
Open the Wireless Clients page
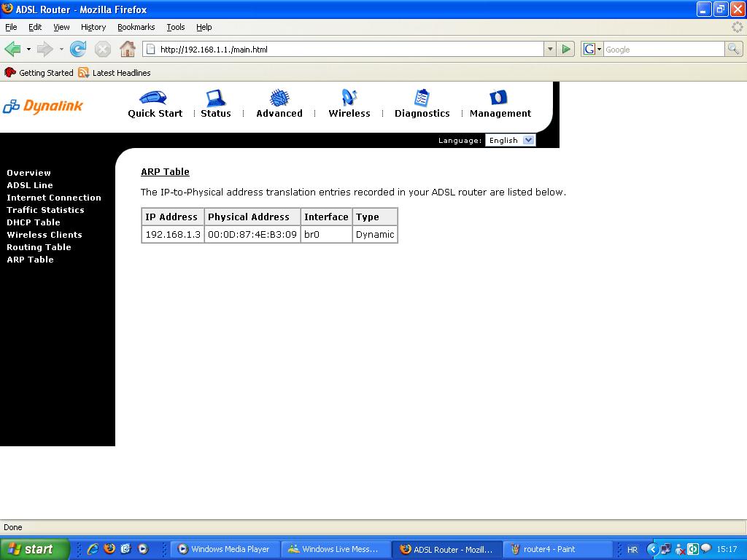[x=44, y=235]
